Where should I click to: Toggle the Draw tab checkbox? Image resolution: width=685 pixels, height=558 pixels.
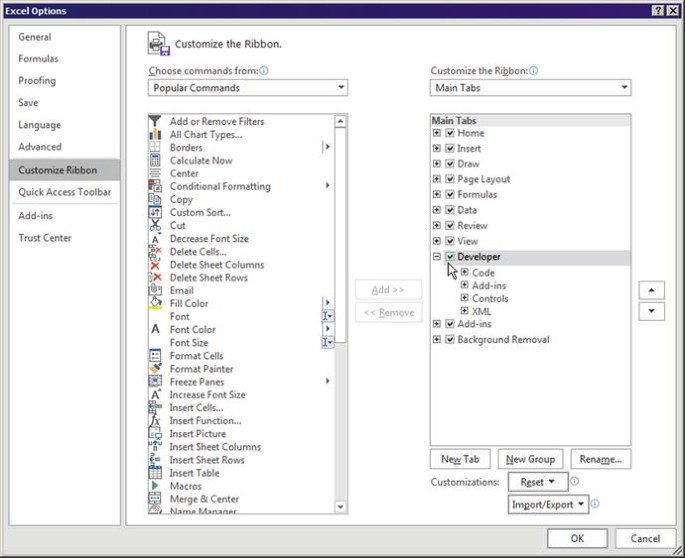[450, 164]
